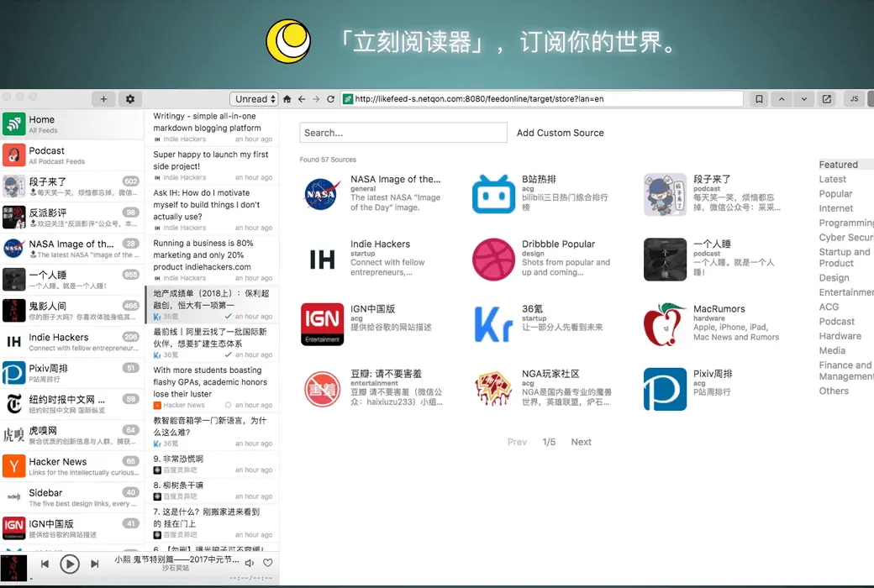The image size is (874, 588).
Task: Click the source Search field
Action: coord(403,133)
